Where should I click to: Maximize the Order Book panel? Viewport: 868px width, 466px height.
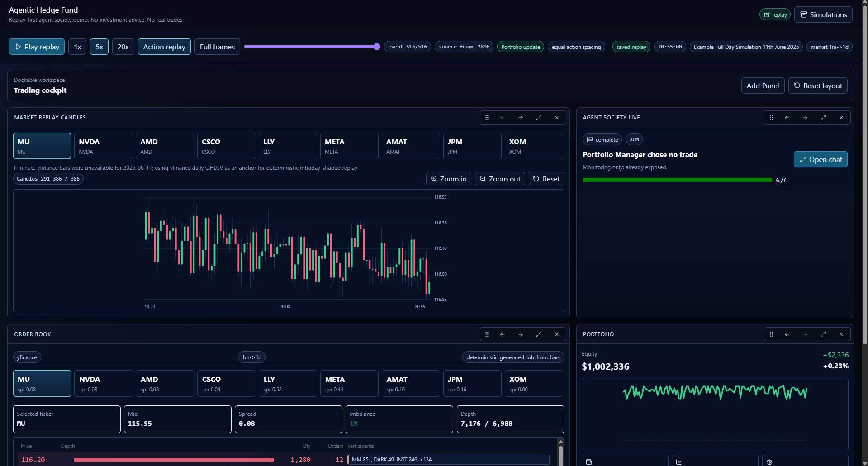[539, 334]
